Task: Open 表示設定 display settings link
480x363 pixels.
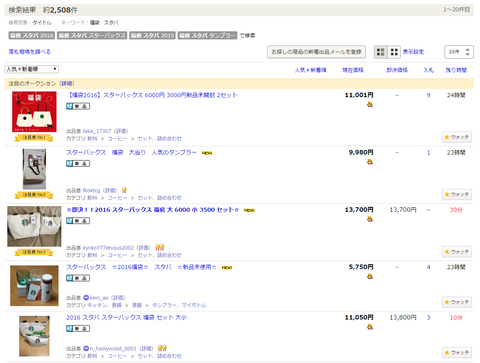Action: pyautogui.click(x=413, y=52)
